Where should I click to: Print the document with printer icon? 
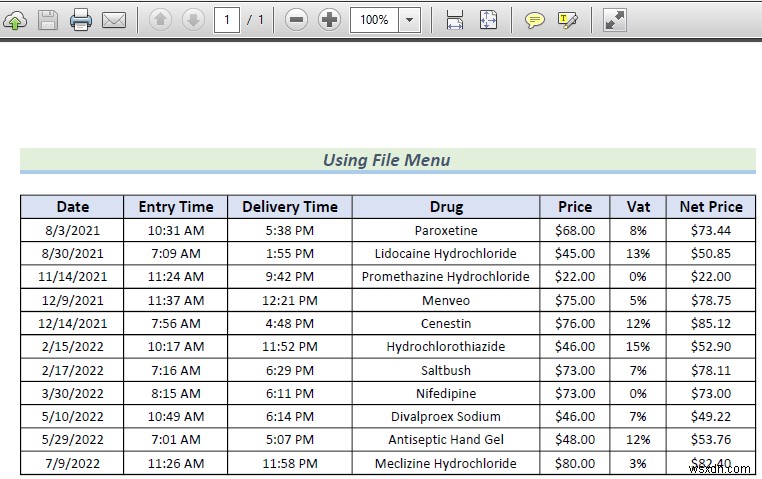[x=81, y=20]
